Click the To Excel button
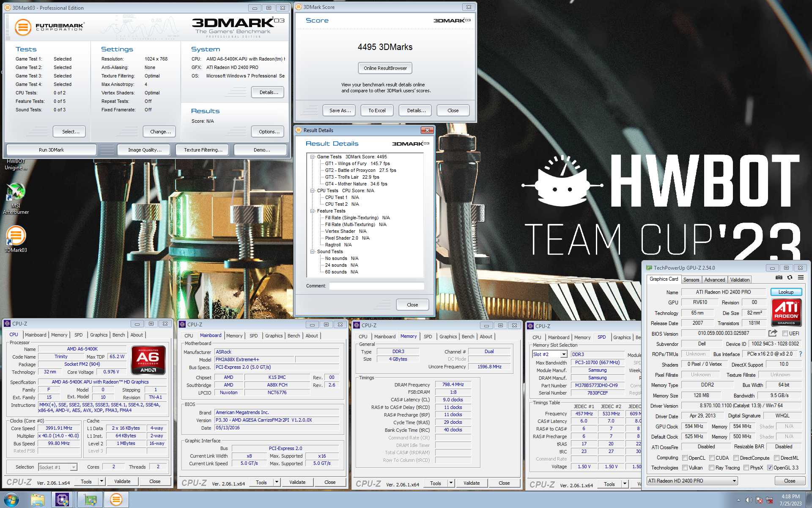 [377, 110]
